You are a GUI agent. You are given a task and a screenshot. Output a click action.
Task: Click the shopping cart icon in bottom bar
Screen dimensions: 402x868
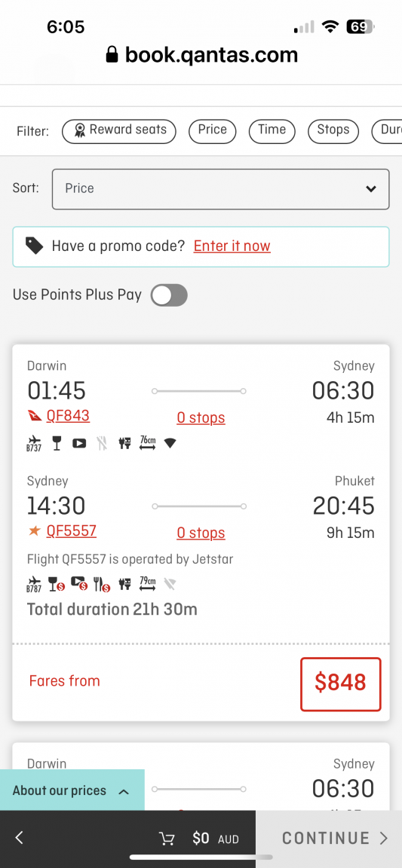point(167,839)
